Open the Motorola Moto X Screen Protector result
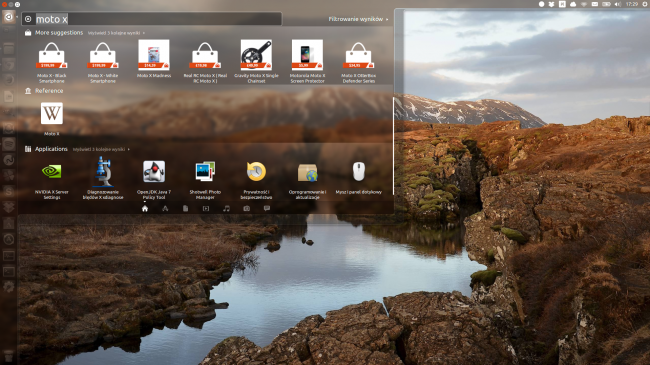Viewport: 650px width, 365px height. click(x=307, y=61)
